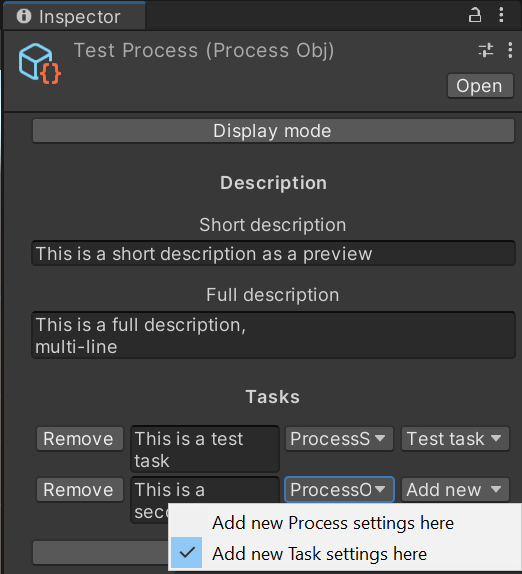Click the Inspector info icon
The width and height of the screenshot is (522, 574).
pyautogui.click(x=24, y=16)
